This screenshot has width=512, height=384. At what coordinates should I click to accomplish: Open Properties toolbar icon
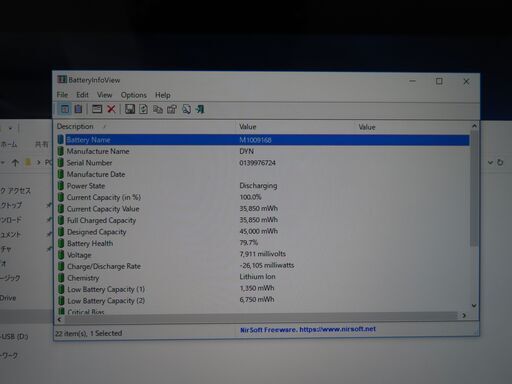tap(172, 109)
